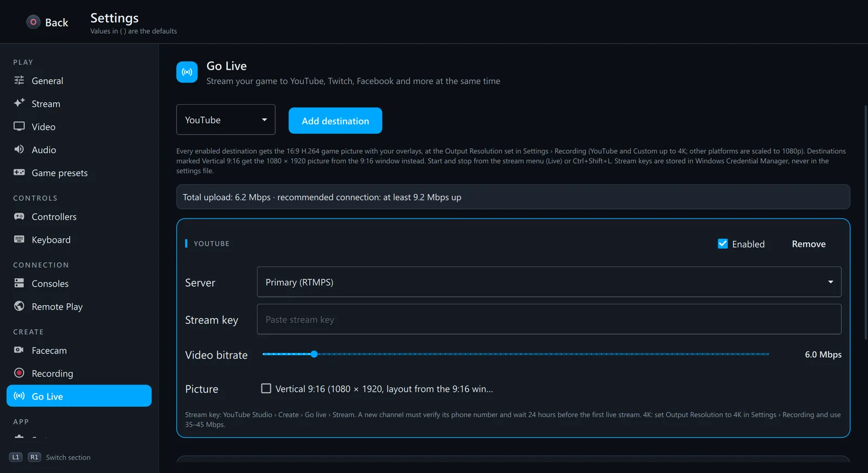Click in the Paste stream key field
Viewport: 868px width, 473px height.
[549, 319]
